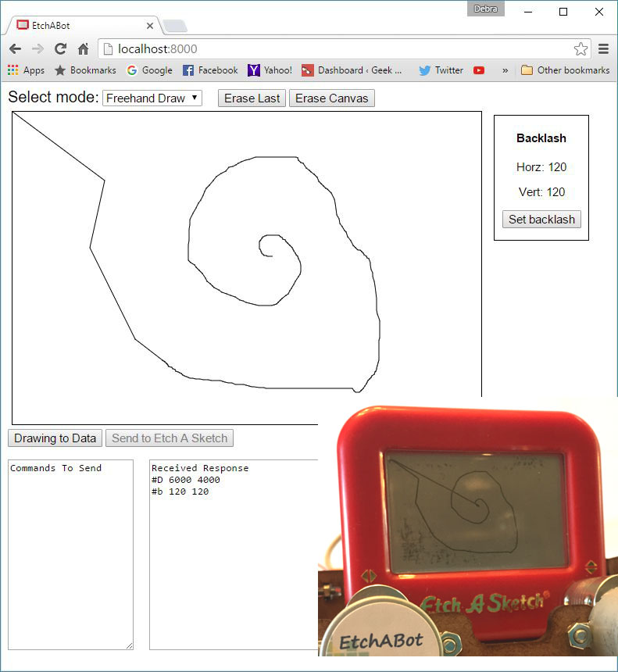
Task: Open the Dashboard ‹ Geek bookmark
Action: (x=352, y=70)
